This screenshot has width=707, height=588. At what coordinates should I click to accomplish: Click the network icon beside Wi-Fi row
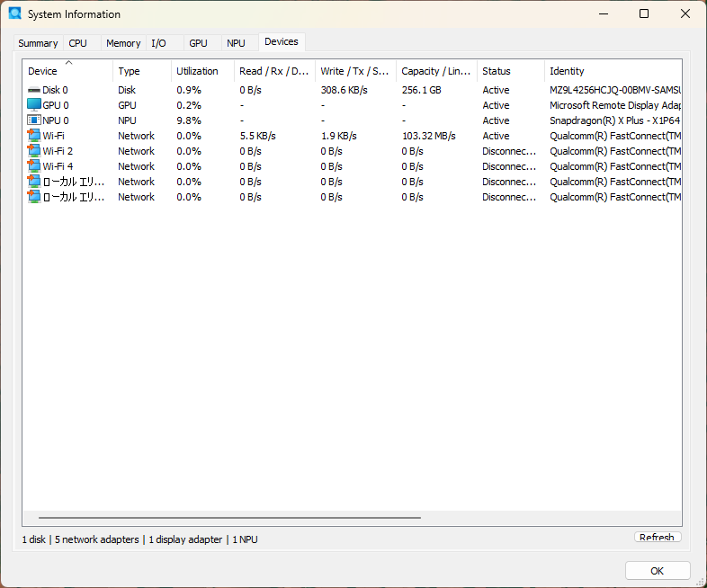coord(34,135)
